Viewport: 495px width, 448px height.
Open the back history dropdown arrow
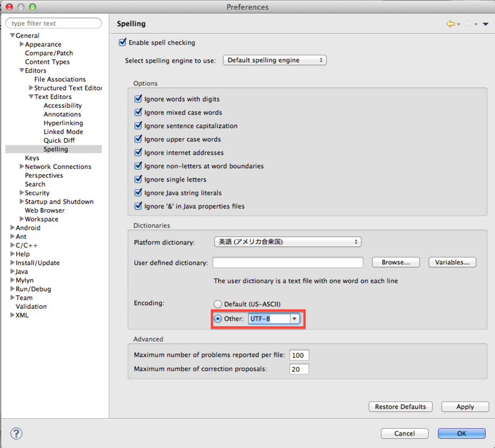tap(458, 24)
